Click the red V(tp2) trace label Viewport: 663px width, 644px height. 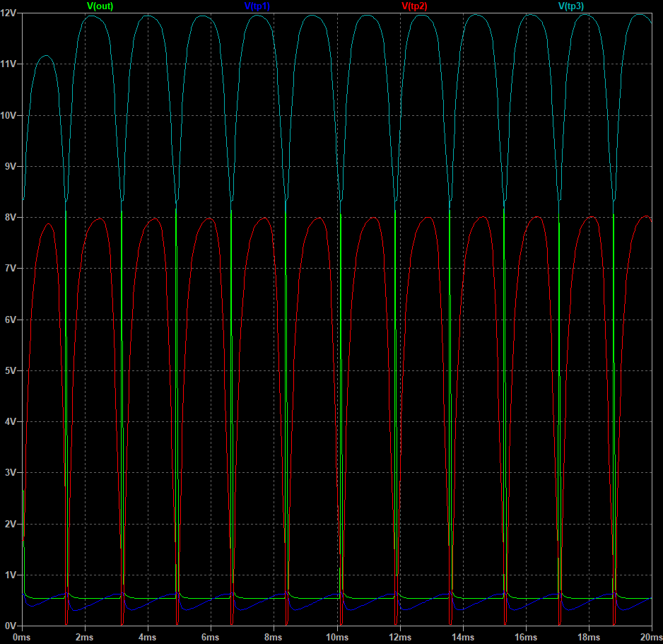pyautogui.click(x=414, y=6)
